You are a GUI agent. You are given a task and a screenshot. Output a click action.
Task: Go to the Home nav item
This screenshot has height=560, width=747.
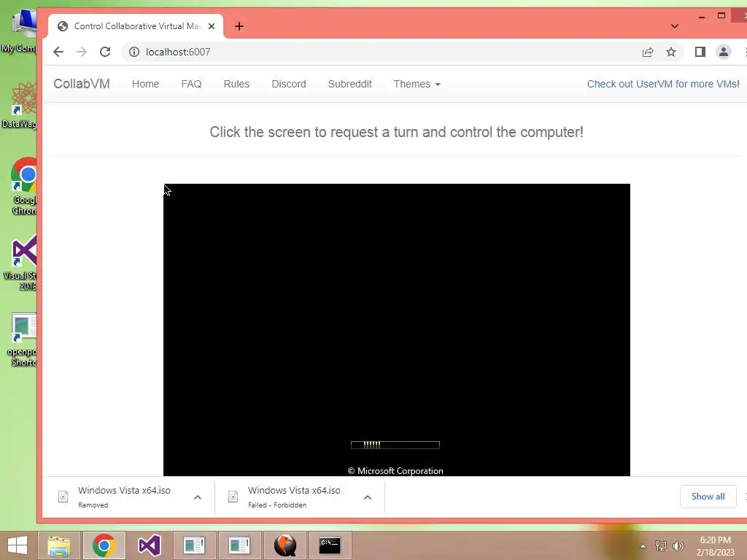(145, 84)
